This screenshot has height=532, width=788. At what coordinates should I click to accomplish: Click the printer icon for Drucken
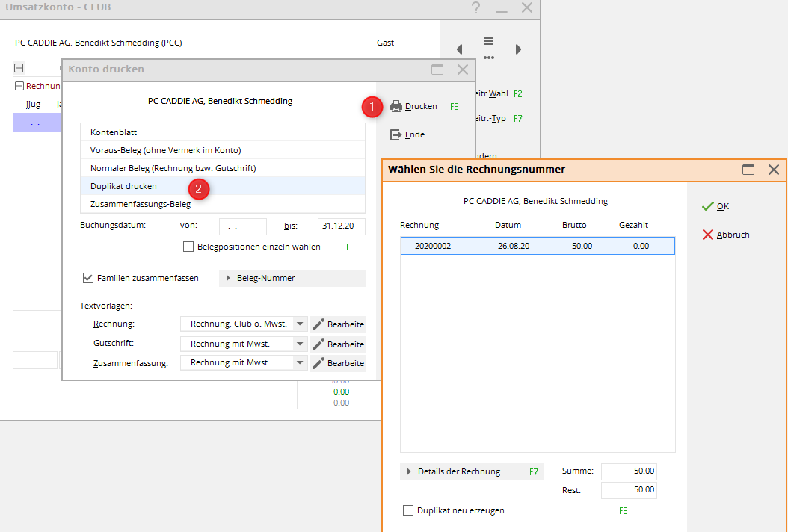click(x=396, y=106)
